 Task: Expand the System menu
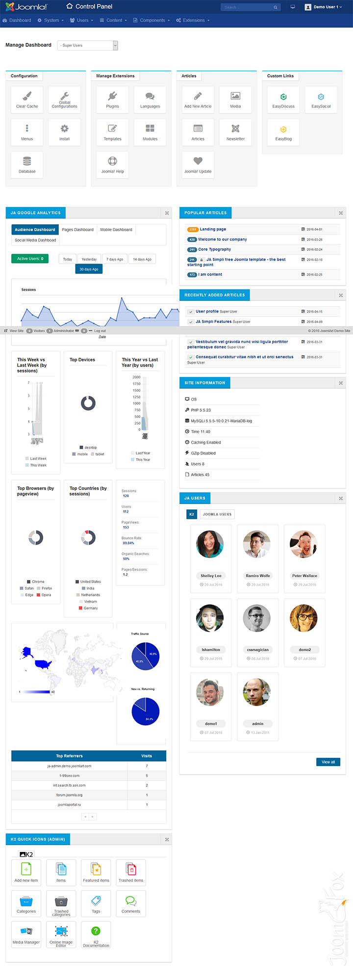pyautogui.click(x=50, y=20)
